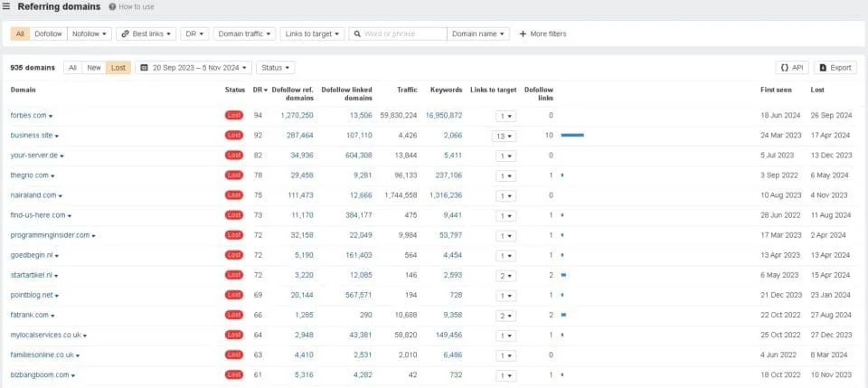Viewport: 868px width, 388px height.
Task: Sort by the Lost column header
Action: [817, 90]
